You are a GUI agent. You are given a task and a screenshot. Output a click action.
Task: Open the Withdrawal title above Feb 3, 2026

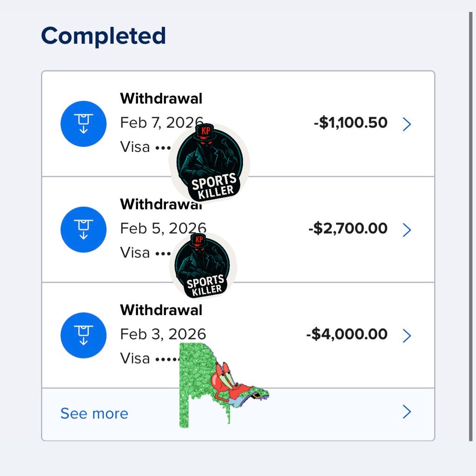(161, 310)
